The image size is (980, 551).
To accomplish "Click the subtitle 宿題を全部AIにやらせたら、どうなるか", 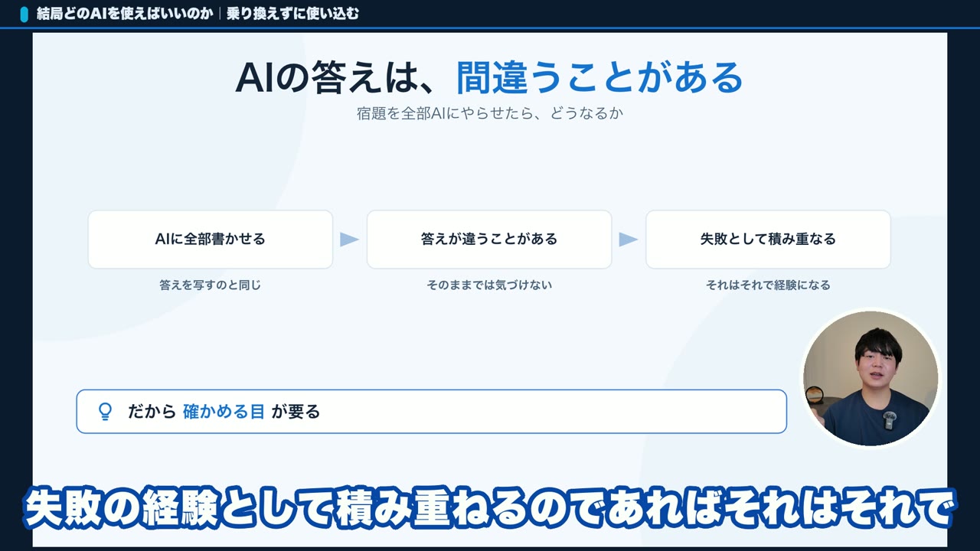I will tap(490, 114).
